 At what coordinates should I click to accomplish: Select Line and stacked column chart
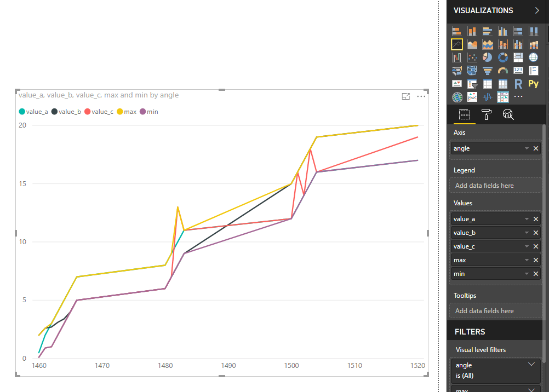(503, 44)
